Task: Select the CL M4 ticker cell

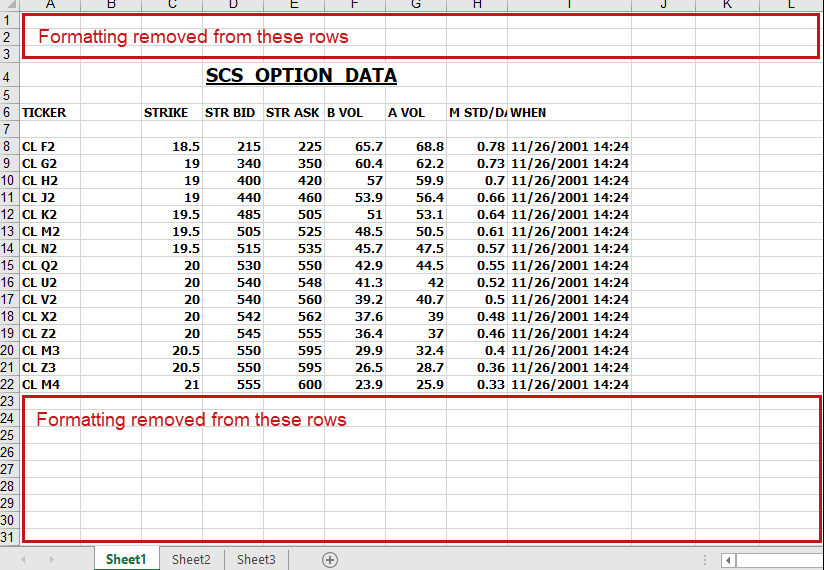Action: click(50, 385)
